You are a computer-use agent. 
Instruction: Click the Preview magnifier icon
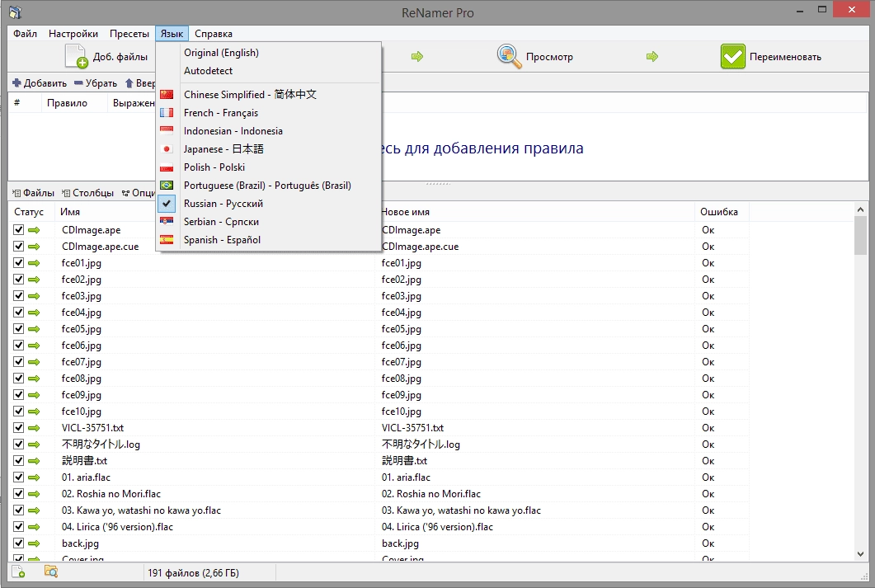coord(509,56)
